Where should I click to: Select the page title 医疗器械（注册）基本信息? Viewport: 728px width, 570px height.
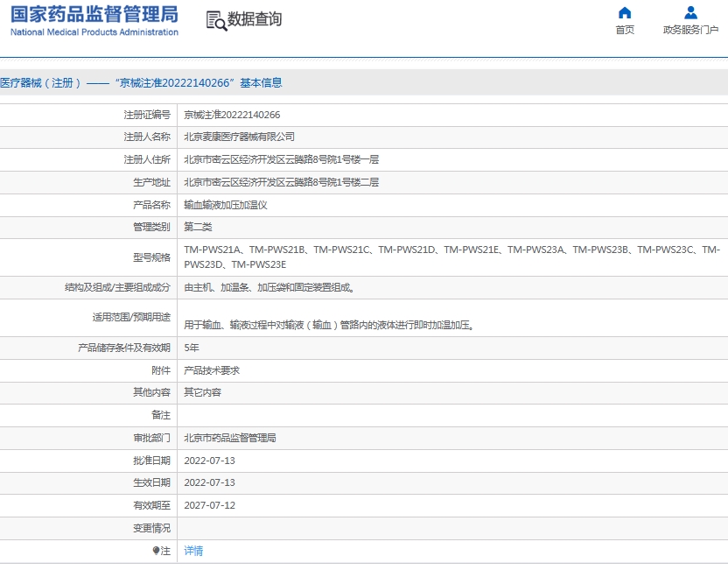[141, 82]
